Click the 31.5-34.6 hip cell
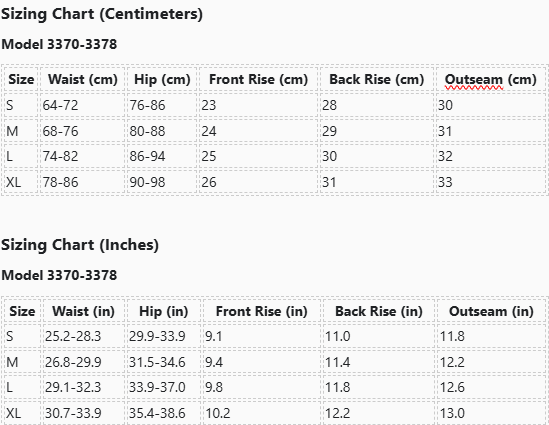Screen dimensions: 549x425 pyautogui.click(x=164, y=362)
